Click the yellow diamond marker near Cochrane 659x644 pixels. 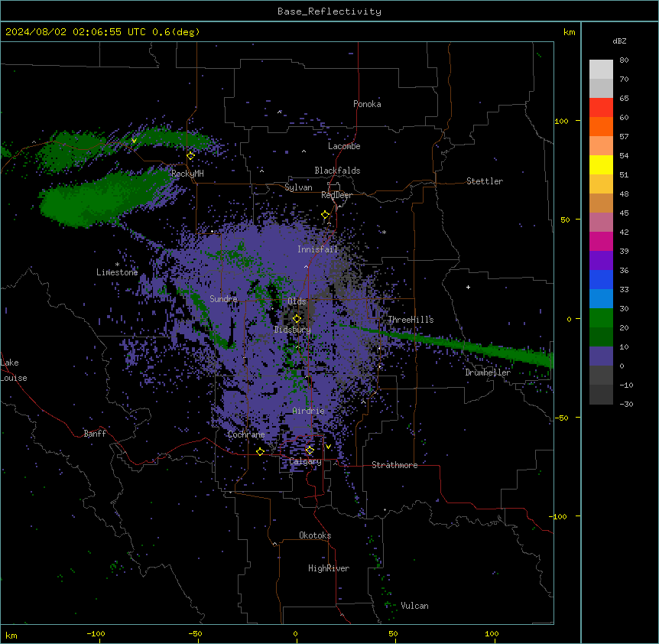[260, 451]
